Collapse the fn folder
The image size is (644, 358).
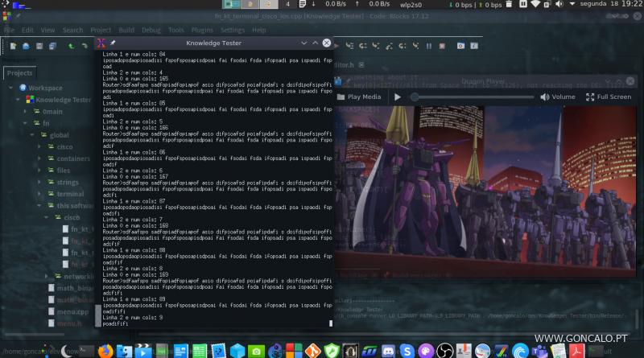click(25, 123)
